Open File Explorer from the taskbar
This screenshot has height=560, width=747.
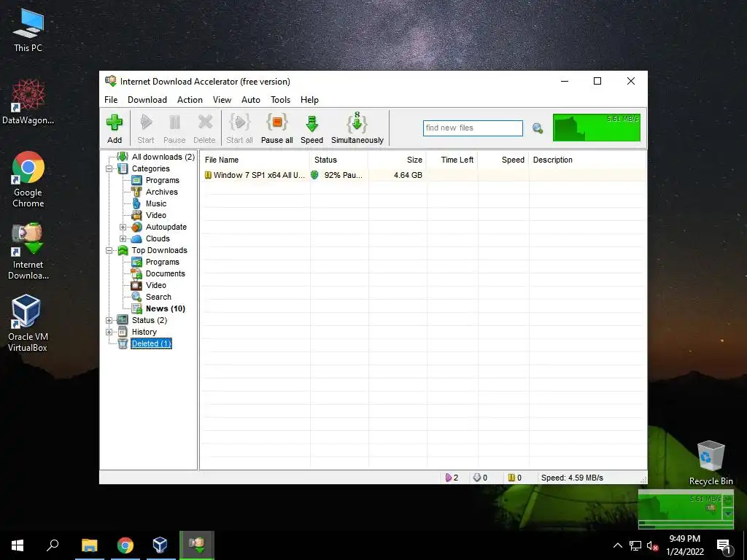[x=90, y=545]
